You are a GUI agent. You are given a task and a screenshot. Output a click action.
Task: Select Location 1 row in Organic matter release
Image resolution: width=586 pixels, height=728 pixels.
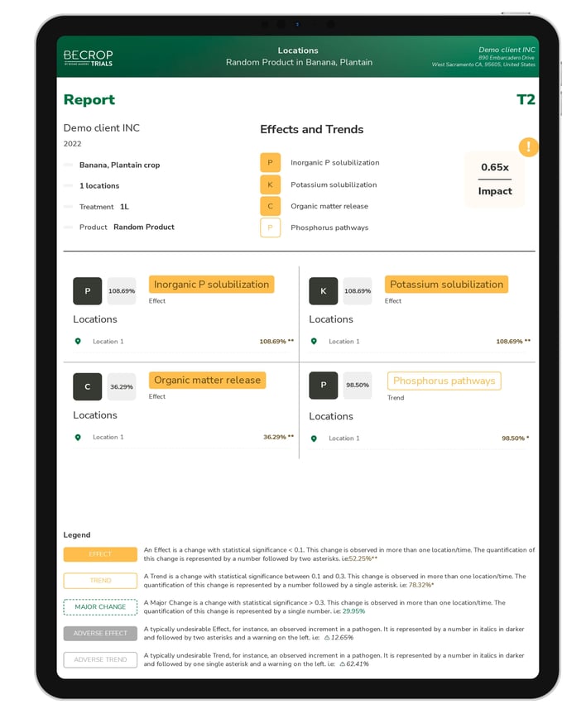(x=182, y=437)
